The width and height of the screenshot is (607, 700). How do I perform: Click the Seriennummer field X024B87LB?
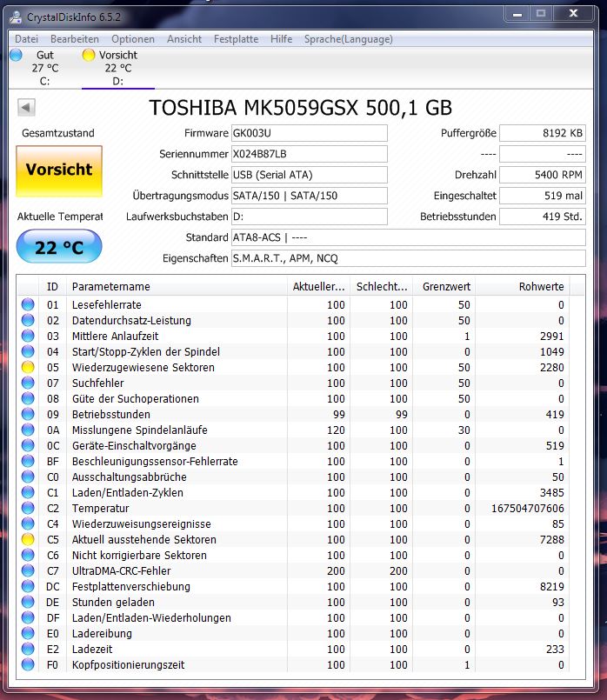coord(310,154)
